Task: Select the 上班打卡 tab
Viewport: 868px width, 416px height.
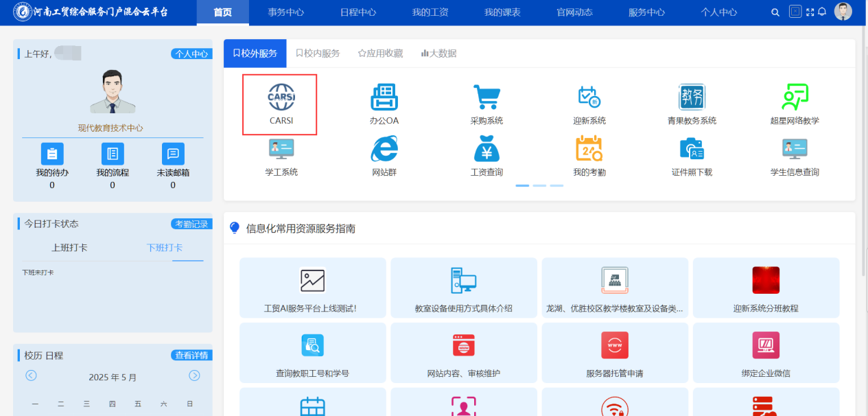Action: tap(69, 248)
